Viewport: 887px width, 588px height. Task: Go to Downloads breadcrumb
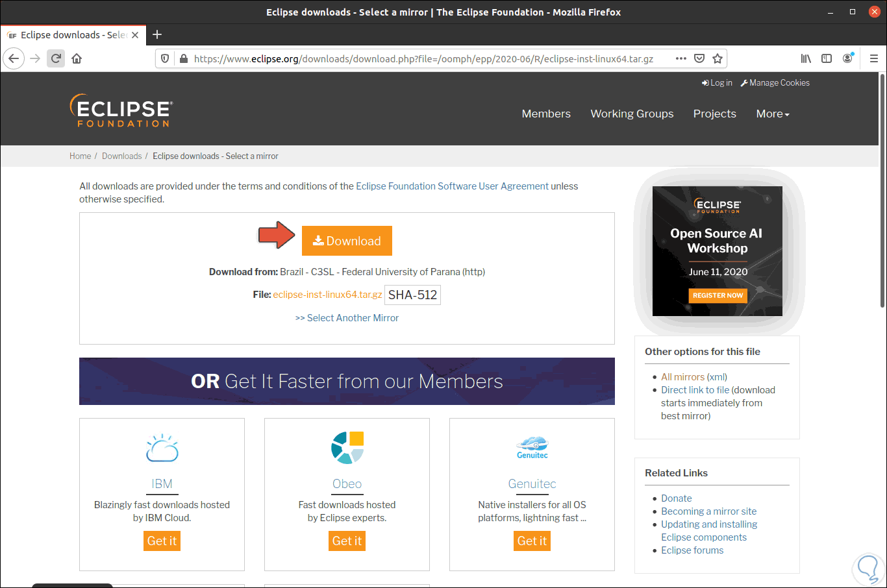(121, 156)
